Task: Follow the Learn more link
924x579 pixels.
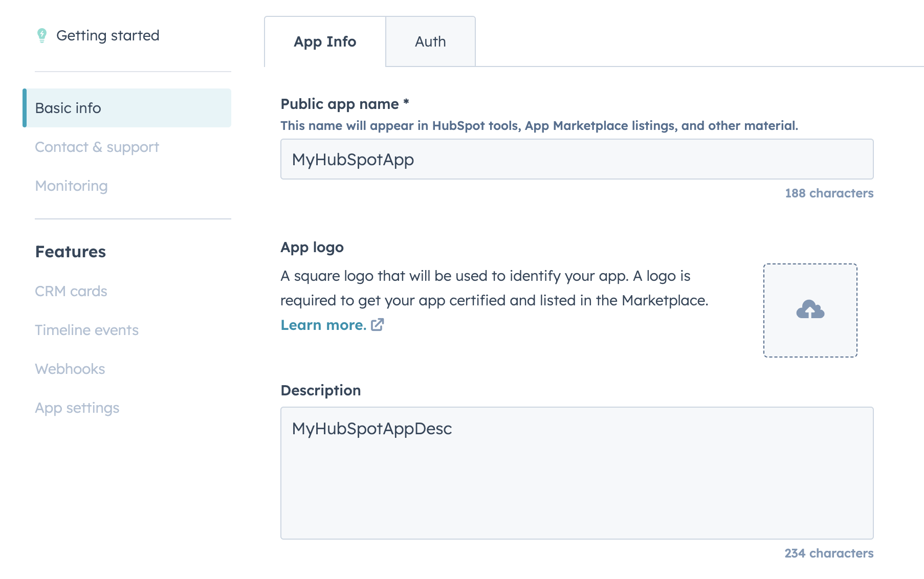Action: coord(323,325)
